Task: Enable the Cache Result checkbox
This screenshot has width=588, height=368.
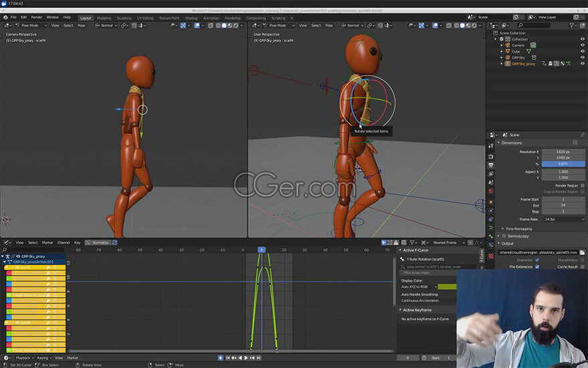Action: [583, 266]
